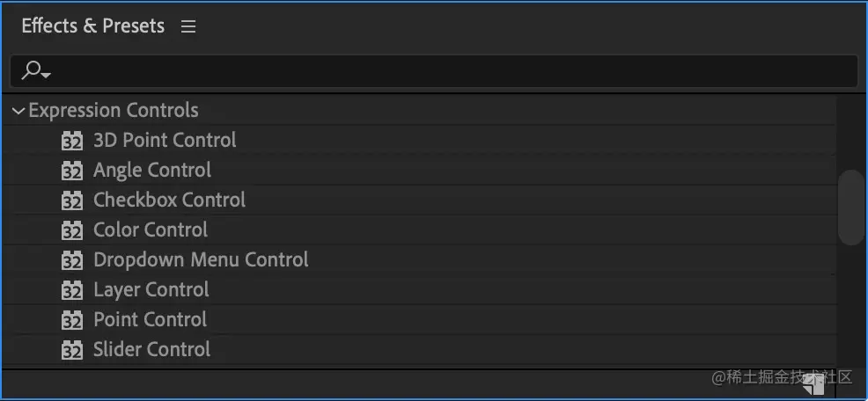Click inside the effects search field
The image size is (868, 401).
(x=440, y=71)
